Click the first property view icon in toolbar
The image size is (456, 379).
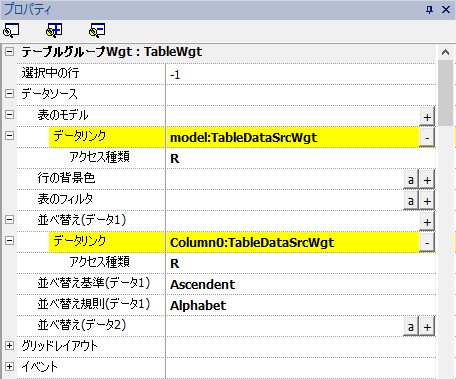[11, 30]
